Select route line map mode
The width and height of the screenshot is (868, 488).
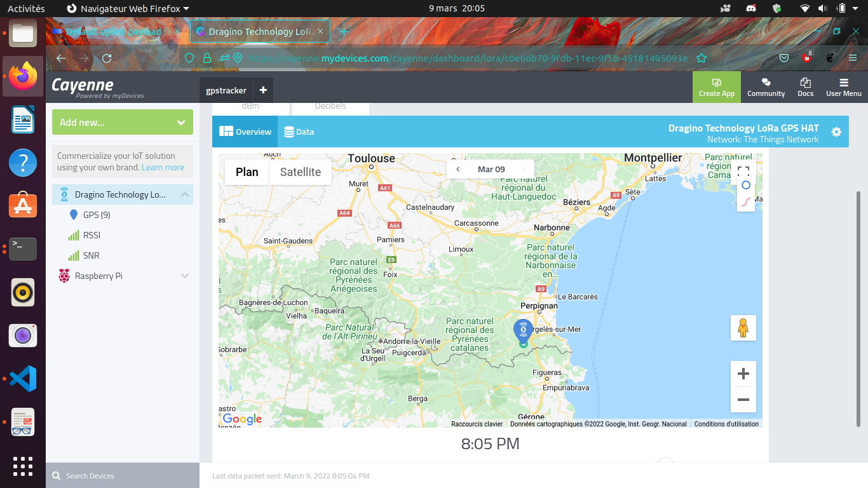coord(746,202)
